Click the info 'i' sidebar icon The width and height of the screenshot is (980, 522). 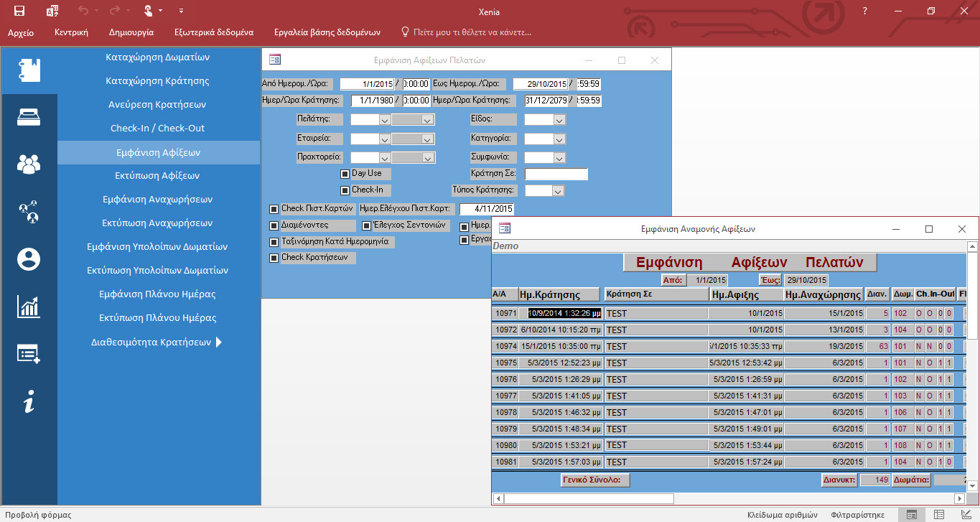tap(29, 403)
